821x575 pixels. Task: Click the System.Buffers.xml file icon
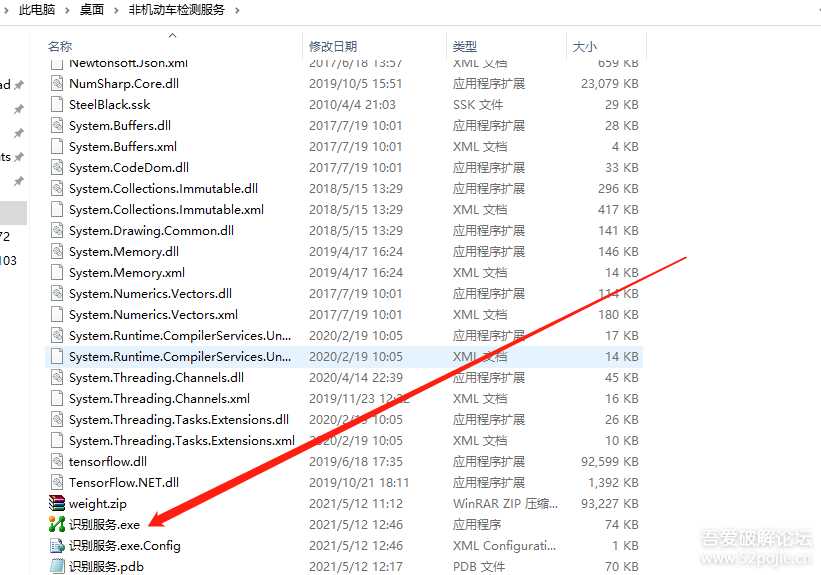point(57,147)
